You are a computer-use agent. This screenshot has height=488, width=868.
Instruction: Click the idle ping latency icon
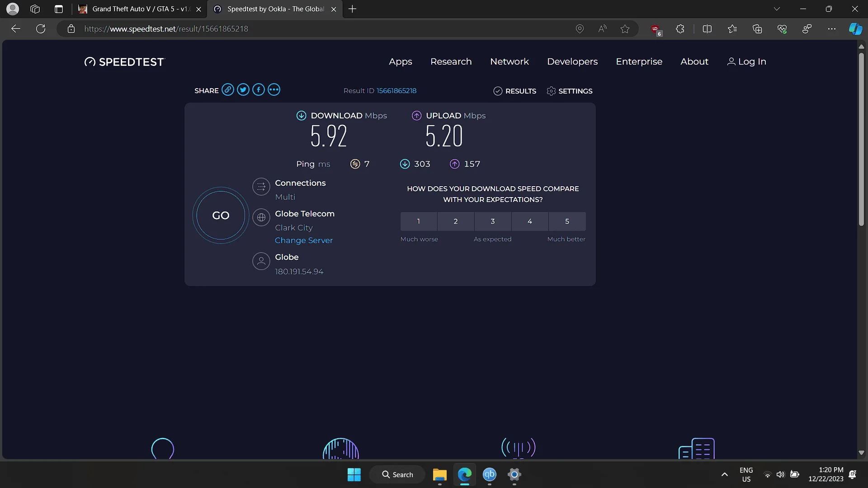[x=355, y=164]
